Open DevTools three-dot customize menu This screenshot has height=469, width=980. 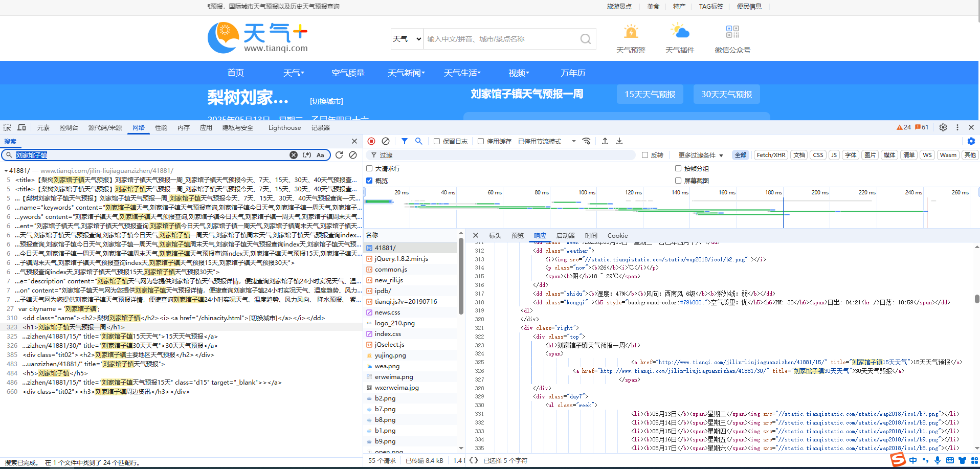[957, 127]
